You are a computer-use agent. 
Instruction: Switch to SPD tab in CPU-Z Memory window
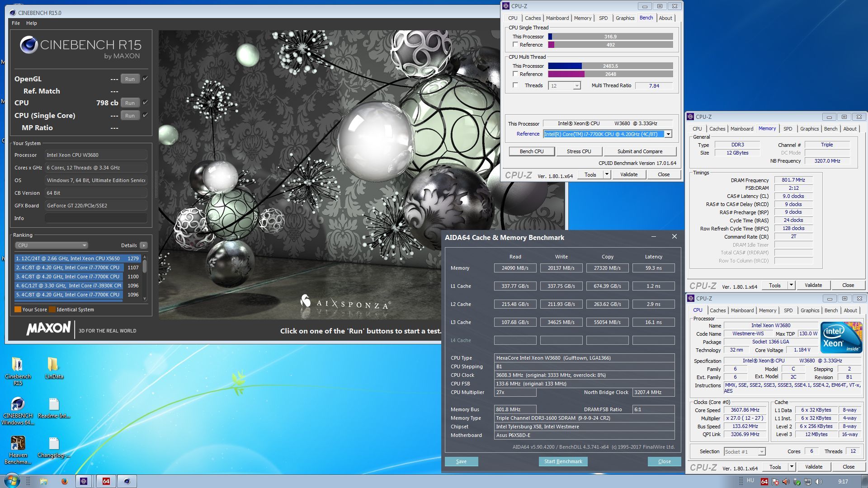(x=788, y=129)
